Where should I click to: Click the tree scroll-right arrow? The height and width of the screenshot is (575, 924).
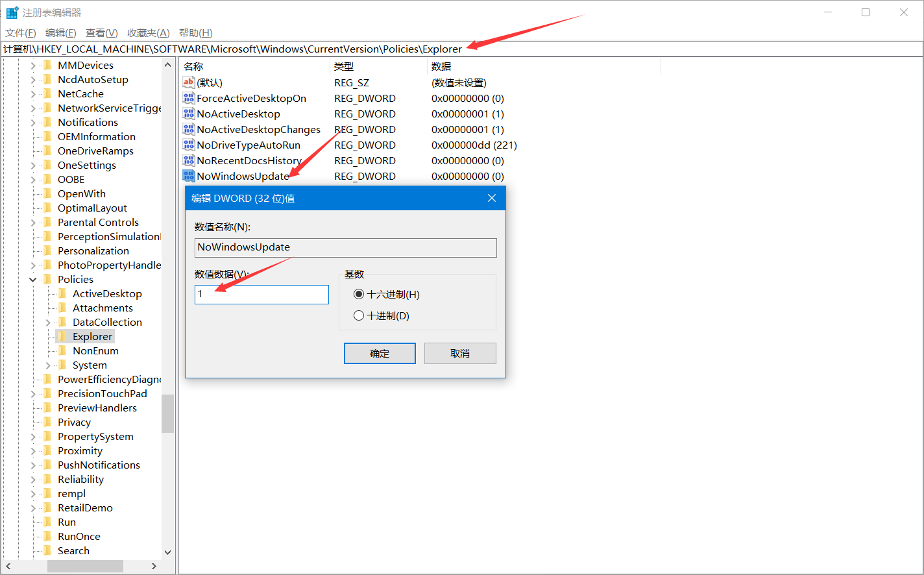(x=154, y=566)
